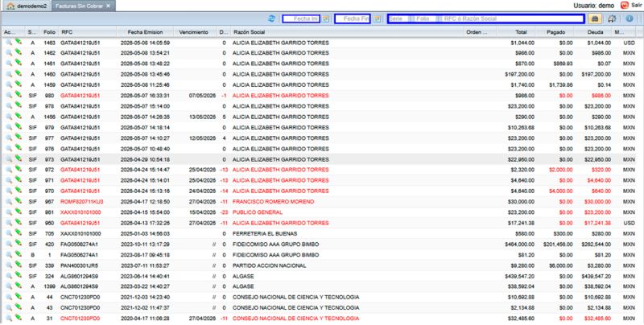644x325 pixels.
Task: Sort by Fecha Emision column header
Action: (145, 32)
